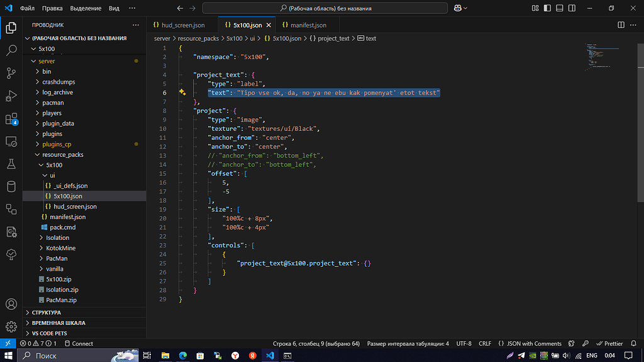Switch to hud_screen.json tab

tap(183, 25)
